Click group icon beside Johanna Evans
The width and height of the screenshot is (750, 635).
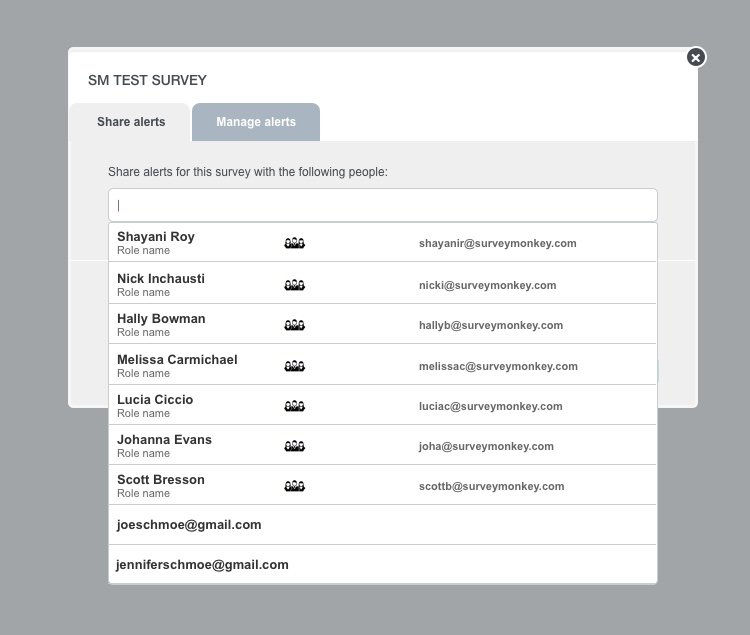coord(295,446)
